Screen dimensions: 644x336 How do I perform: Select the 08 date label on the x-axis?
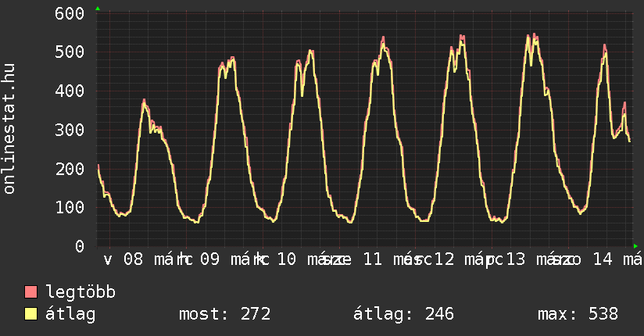134,259
